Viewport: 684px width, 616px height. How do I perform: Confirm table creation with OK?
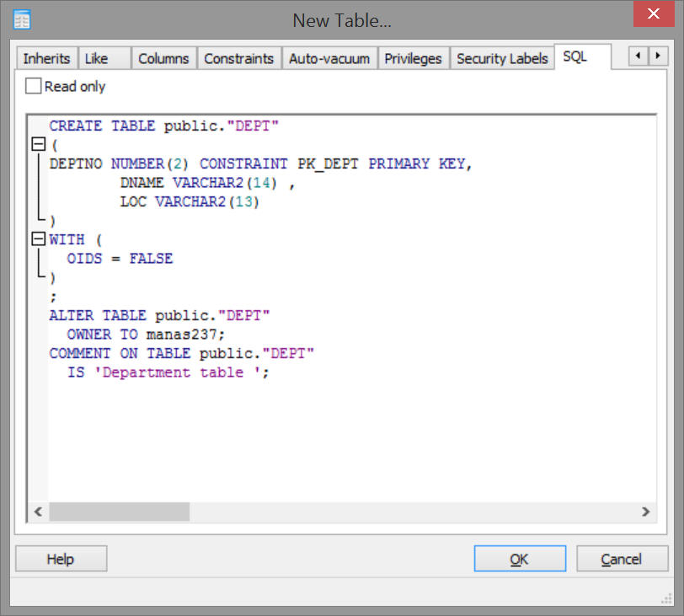pos(519,559)
